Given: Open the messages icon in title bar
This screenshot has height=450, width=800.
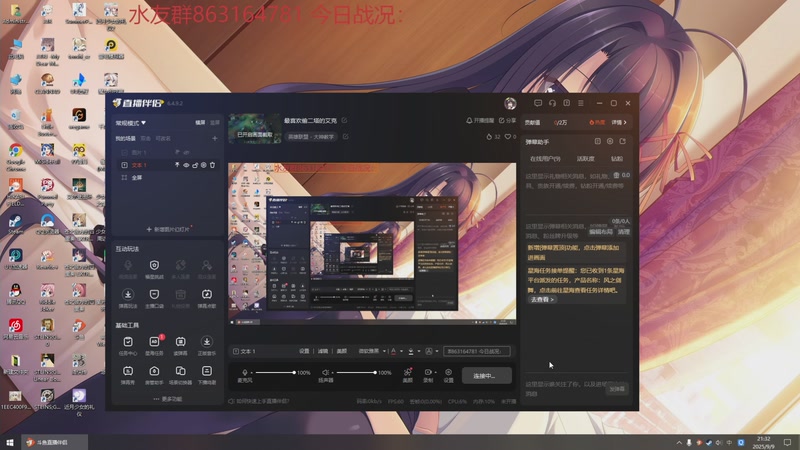Looking at the screenshot, I should (x=538, y=103).
